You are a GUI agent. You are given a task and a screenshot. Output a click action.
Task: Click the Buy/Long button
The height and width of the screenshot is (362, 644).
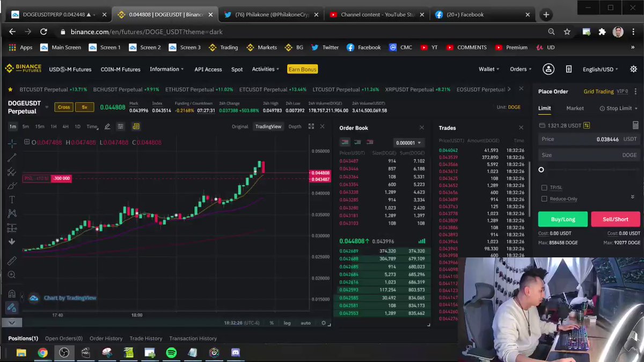click(x=563, y=219)
